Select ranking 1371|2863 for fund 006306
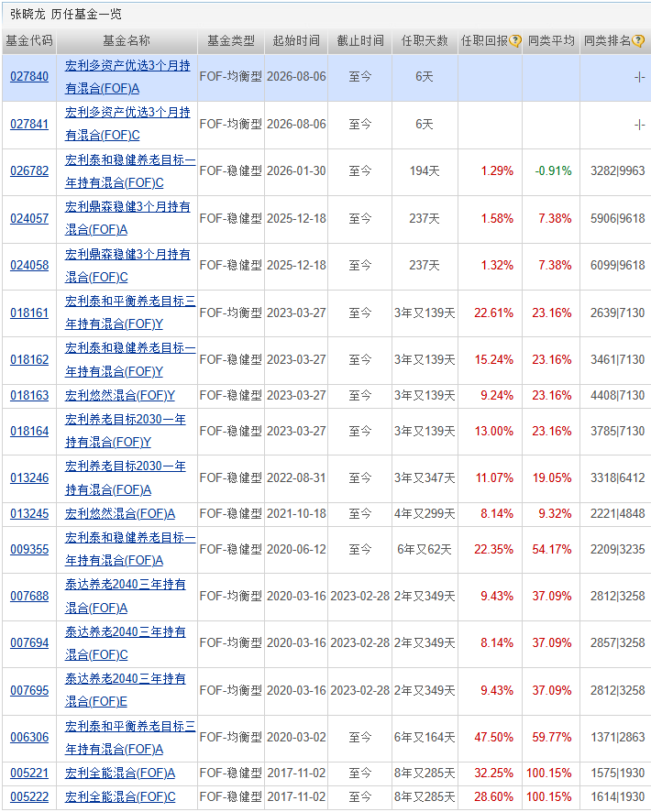Image resolution: width=651 pixels, height=812 pixels. coord(617,737)
